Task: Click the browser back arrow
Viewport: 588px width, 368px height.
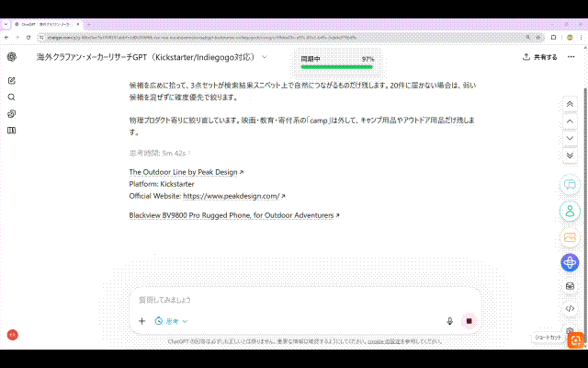Action: pos(6,38)
